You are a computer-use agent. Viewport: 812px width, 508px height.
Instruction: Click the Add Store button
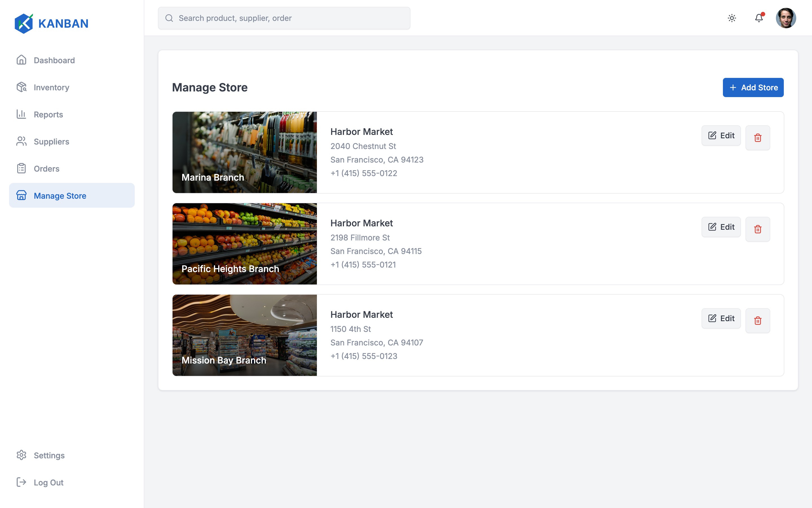[753, 87]
